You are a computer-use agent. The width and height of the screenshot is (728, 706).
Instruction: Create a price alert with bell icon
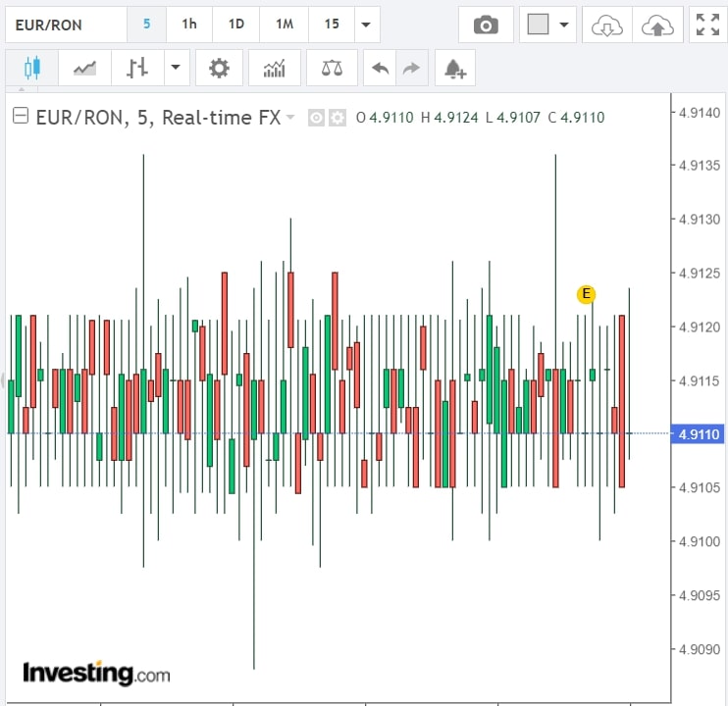pyautogui.click(x=454, y=68)
